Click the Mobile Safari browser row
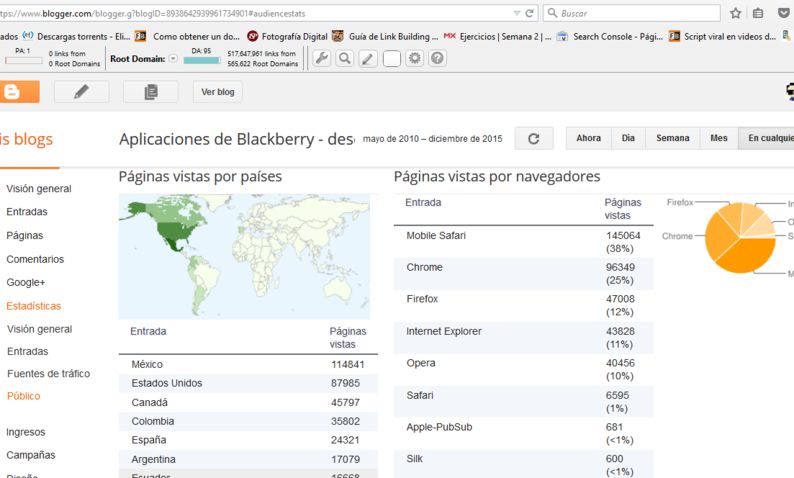The height and width of the screenshot is (478, 794). click(x=524, y=242)
